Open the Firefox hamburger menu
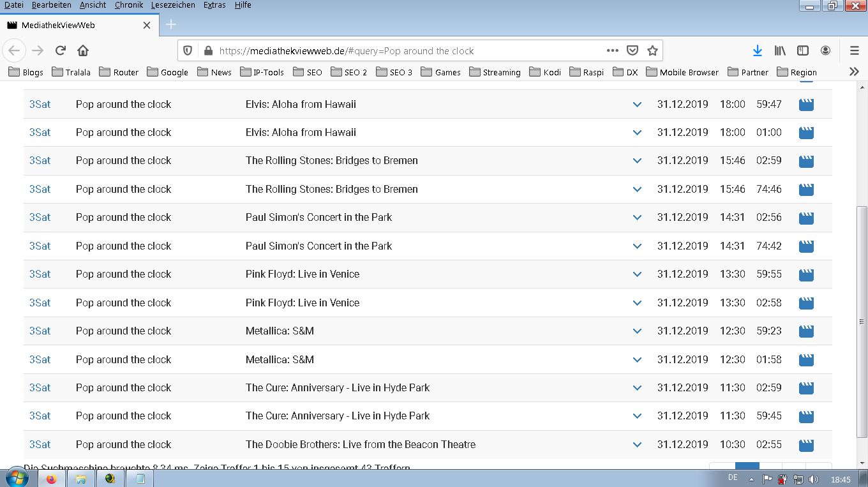Screen dimensions: 868x487 pos(855,50)
